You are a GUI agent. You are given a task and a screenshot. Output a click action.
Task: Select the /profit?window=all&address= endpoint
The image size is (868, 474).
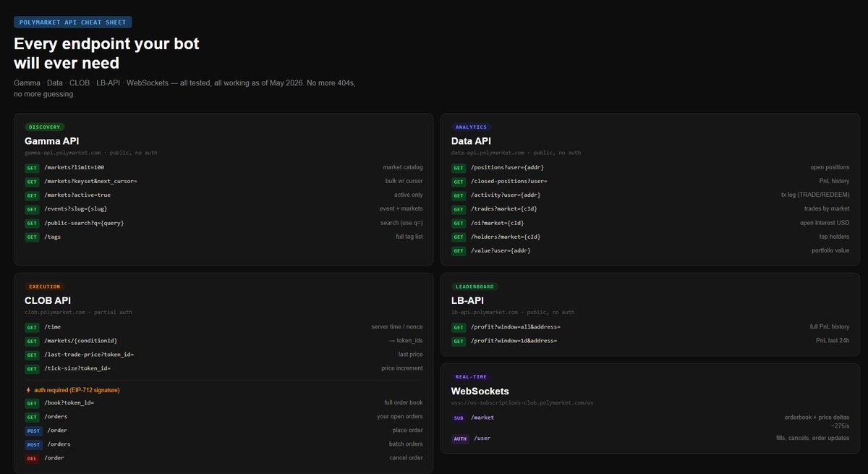516,327
